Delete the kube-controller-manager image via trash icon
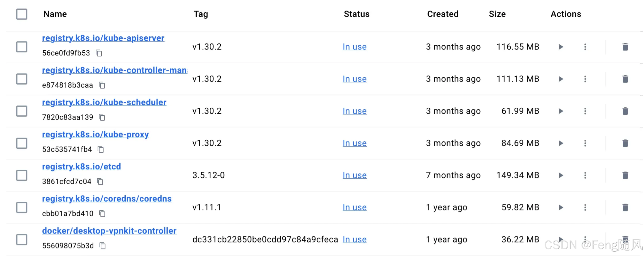 click(x=625, y=79)
